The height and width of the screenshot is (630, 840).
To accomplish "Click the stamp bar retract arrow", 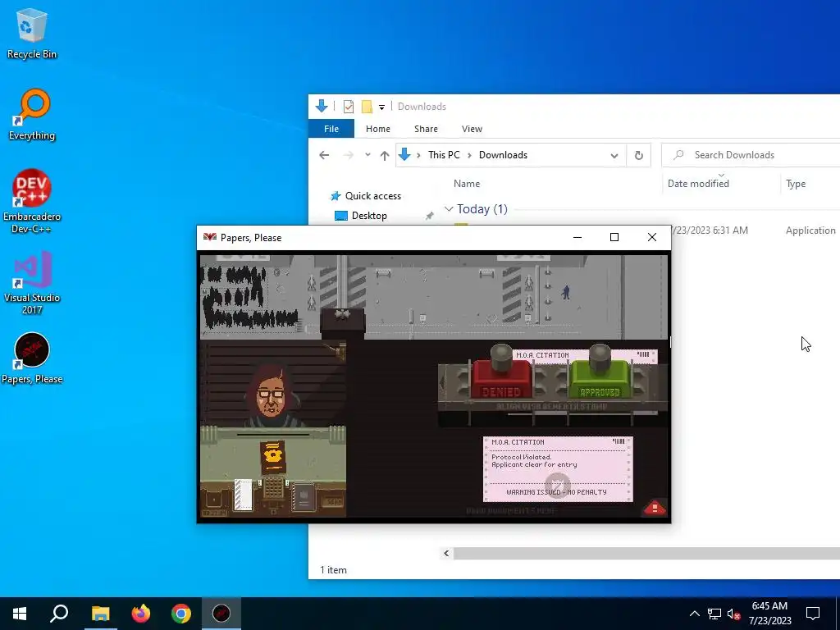I will [442, 382].
